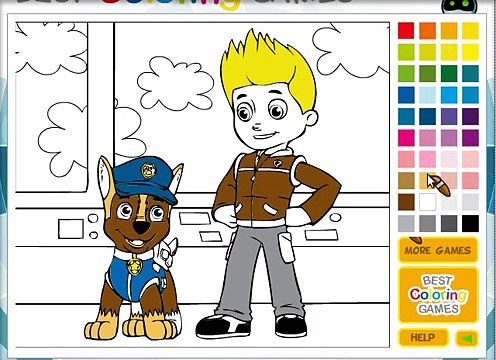Choose the dark green color swatch
This screenshot has height=360, width=496.
pyautogui.click(x=449, y=73)
